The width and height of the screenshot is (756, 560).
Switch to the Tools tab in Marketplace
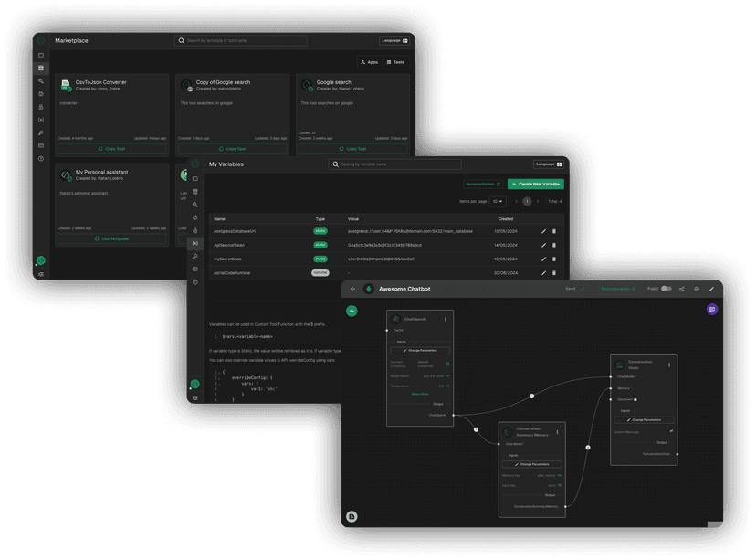pos(395,62)
